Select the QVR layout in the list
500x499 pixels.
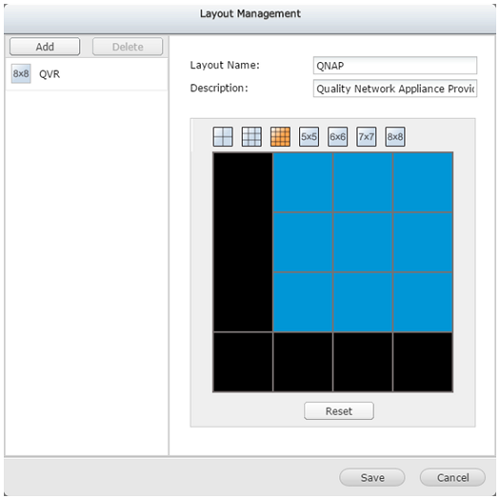[x=87, y=74]
